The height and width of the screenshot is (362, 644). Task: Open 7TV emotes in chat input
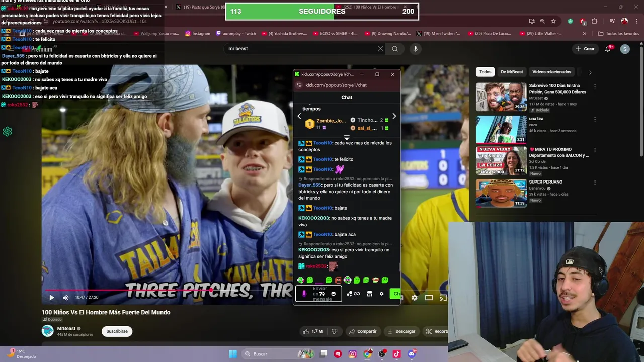[322, 294]
